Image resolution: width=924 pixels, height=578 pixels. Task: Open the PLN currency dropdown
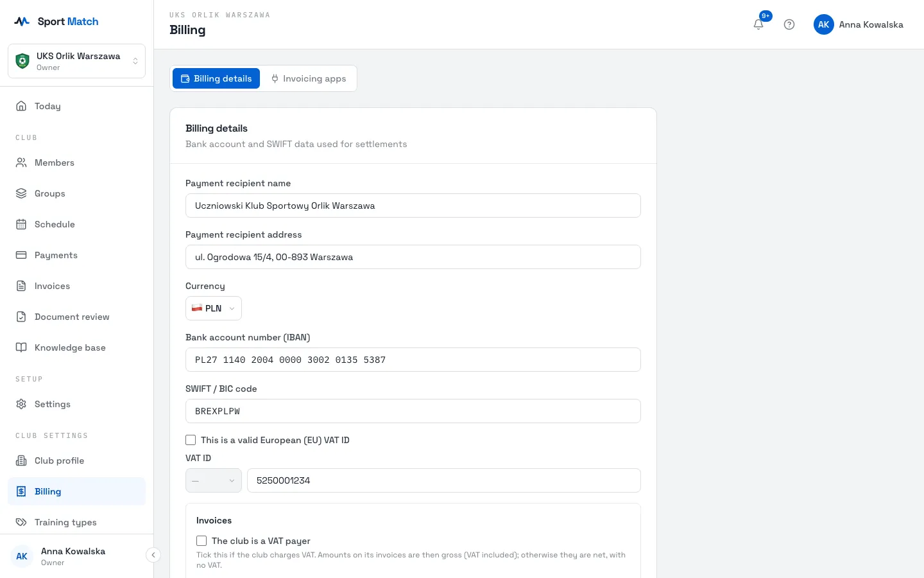(214, 308)
